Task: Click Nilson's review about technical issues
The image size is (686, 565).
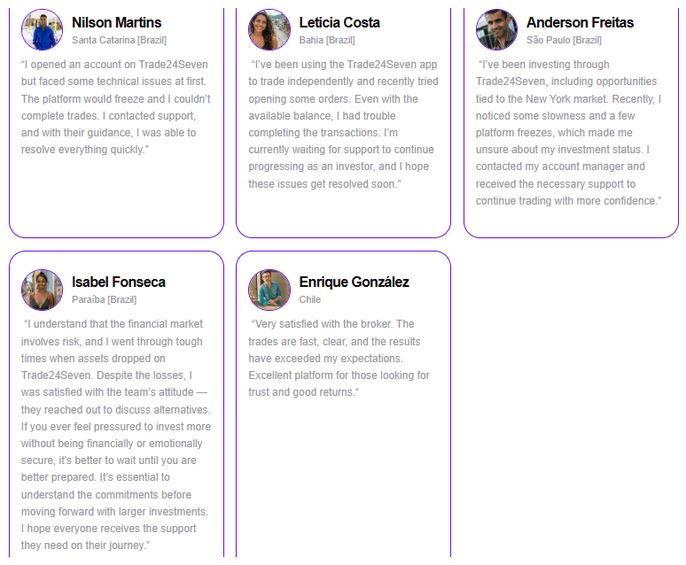Action: (x=115, y=107)
